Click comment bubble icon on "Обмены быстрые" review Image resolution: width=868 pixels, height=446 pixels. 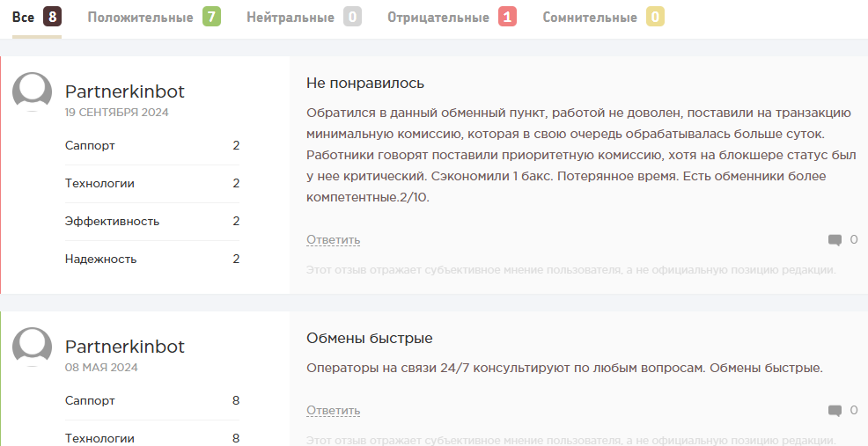coord(835,411)
